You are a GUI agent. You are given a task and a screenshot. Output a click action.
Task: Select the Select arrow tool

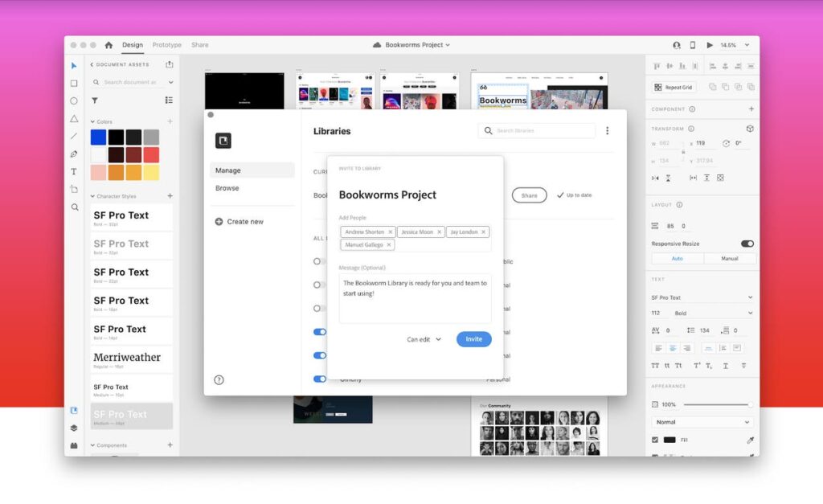(74, 66)
